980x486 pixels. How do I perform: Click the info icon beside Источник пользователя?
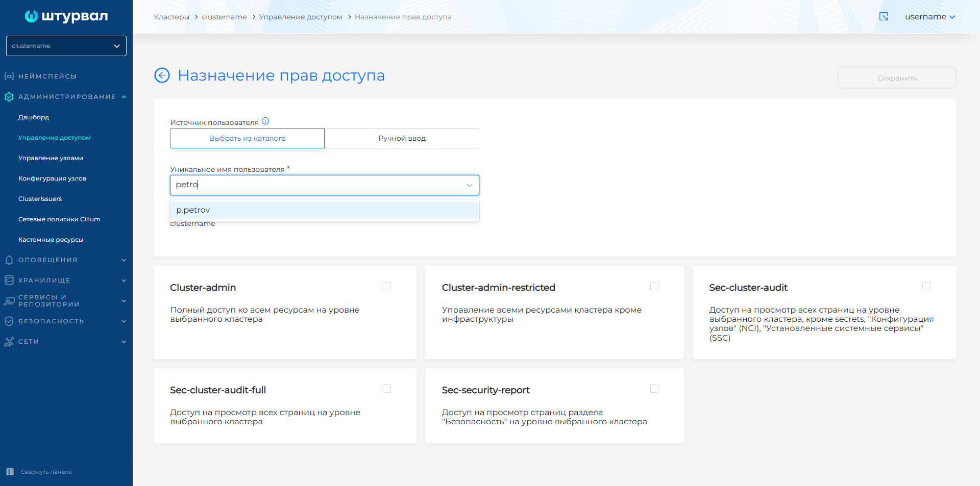[x=265, y=121]
